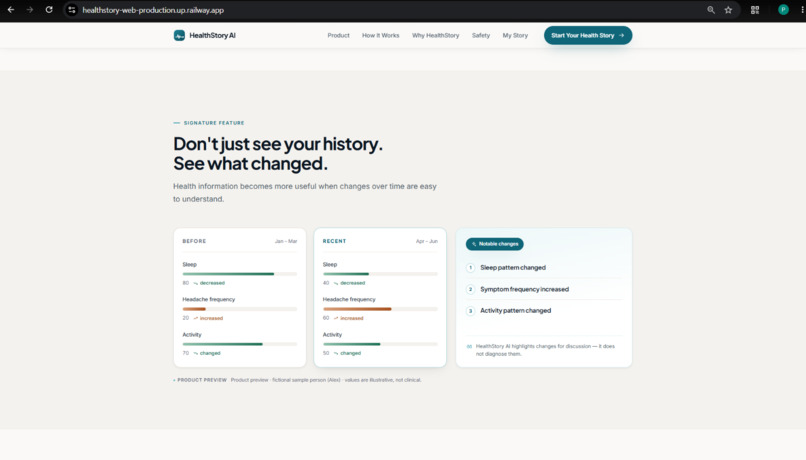
Task: Click HealthStory AI brand name
Action: point(212,35)
